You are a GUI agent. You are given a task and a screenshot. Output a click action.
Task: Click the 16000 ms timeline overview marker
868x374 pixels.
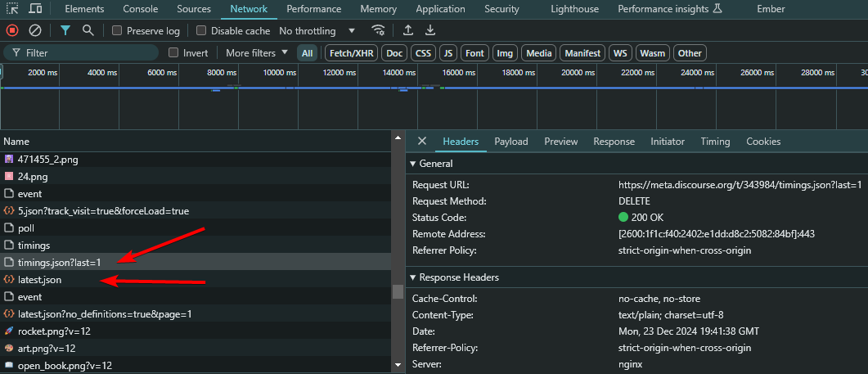461,73
